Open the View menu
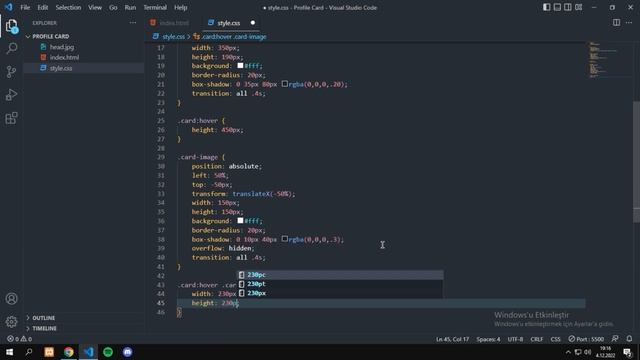Viewport: 640px width, 360px height. [95, 7]
